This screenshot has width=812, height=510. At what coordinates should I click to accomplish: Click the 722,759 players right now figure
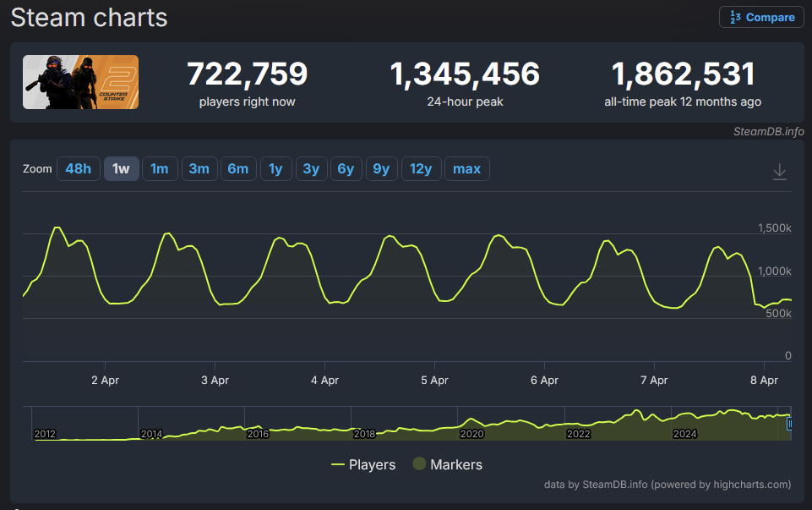247,74
